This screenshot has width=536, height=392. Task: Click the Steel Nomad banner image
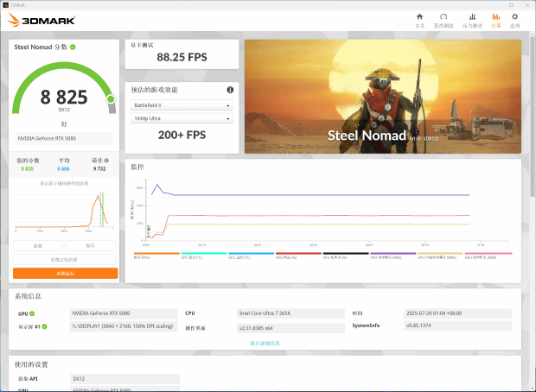pos(383,97)
